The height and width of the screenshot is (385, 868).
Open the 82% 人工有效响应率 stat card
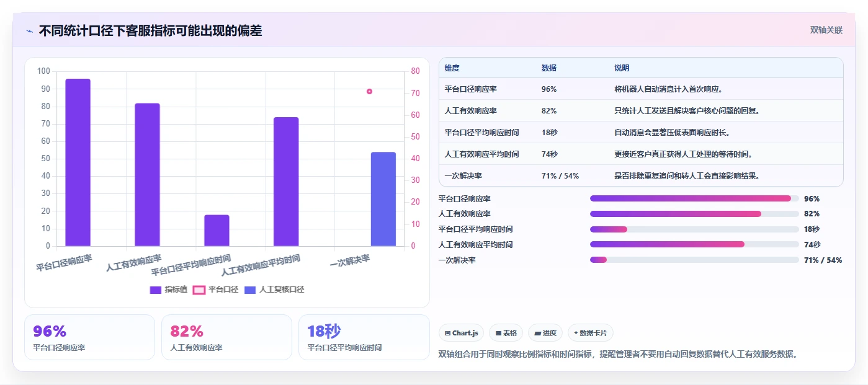tap(226, 337)
